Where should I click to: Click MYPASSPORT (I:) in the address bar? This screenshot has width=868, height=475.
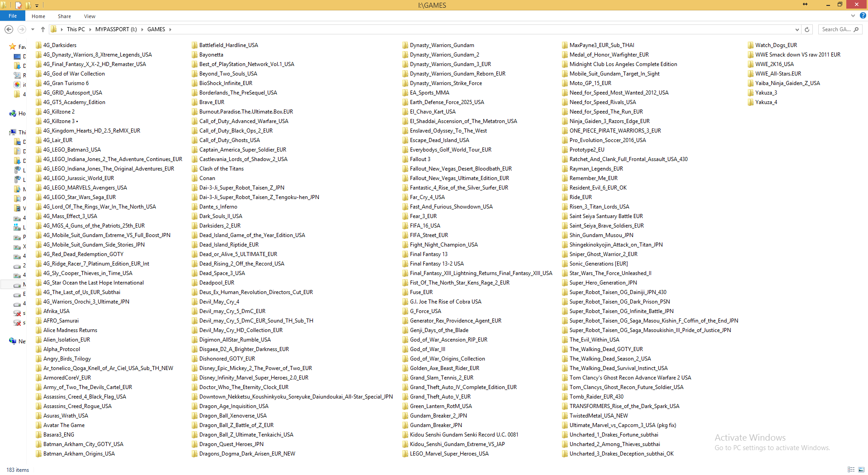116,29
